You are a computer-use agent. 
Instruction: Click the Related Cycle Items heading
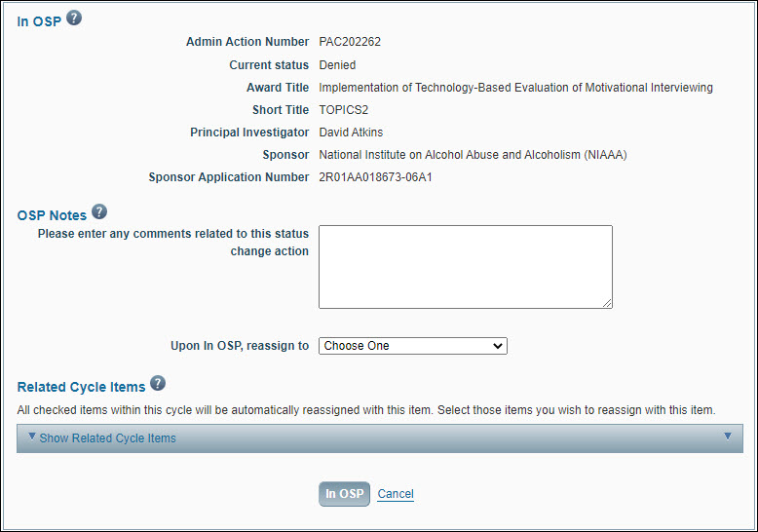[81, 387]
